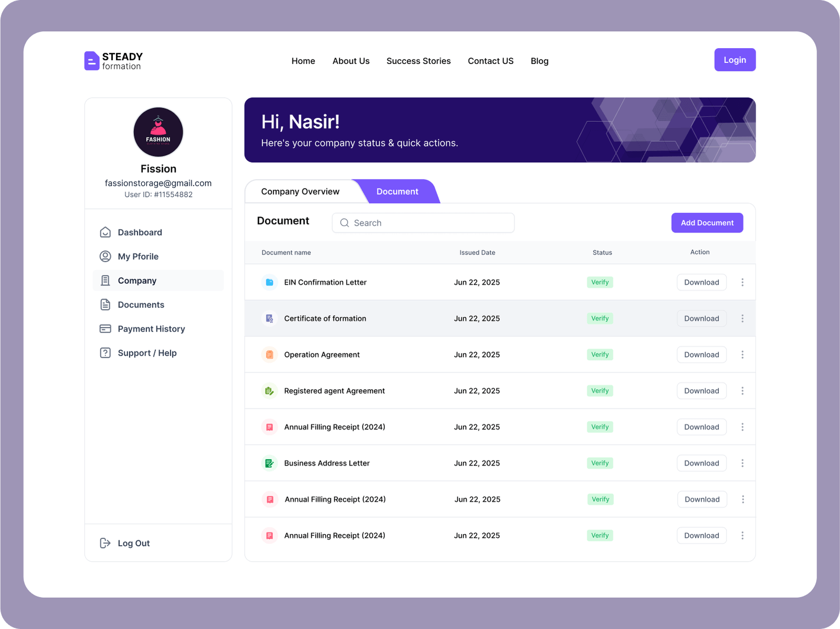Download the Operation Agreement document

click(701, 355)
